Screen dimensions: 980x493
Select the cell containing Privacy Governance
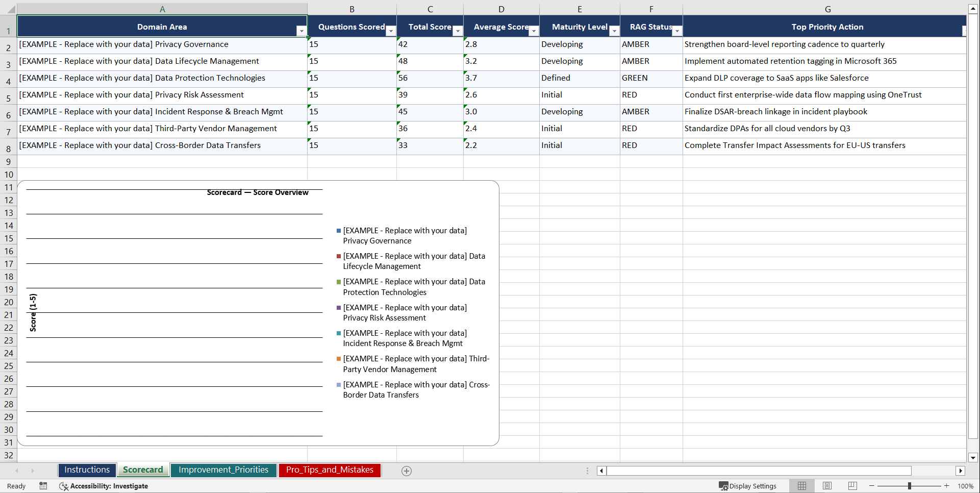coord(162,44)
